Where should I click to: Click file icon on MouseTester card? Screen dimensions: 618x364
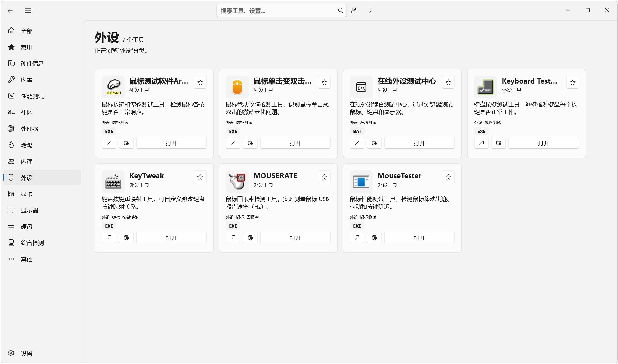374,238
